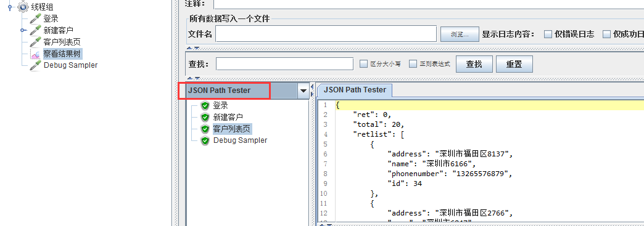Open the JSON Path Tester renderer dropdown
This screenshot has width=644, height=226.
pyautogui.click(x=303, y=91)
